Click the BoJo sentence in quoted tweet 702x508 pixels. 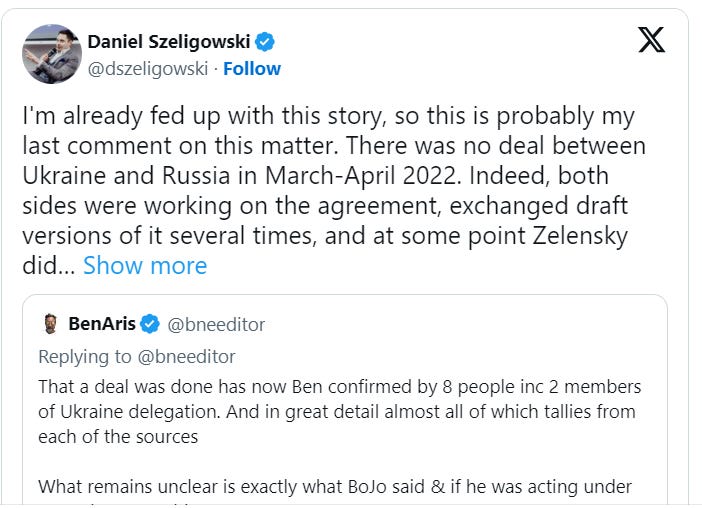pyautogui.click(x=335, y=487)
